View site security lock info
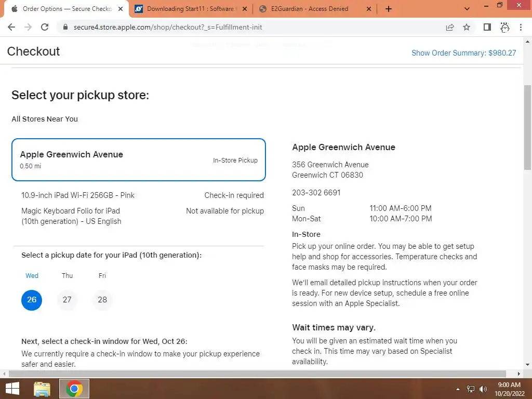 pyautogui.click(x=65, y=27)
